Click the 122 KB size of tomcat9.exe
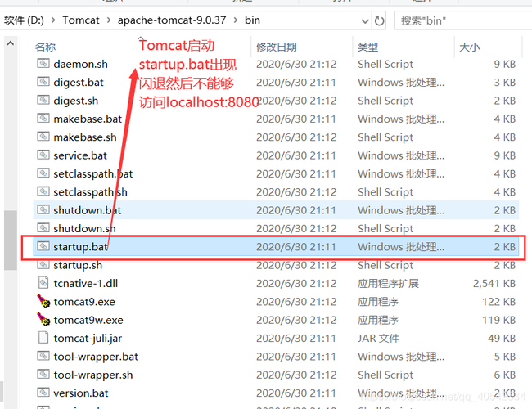The width and height of the screenshot is (532, 409). (498, 302)
